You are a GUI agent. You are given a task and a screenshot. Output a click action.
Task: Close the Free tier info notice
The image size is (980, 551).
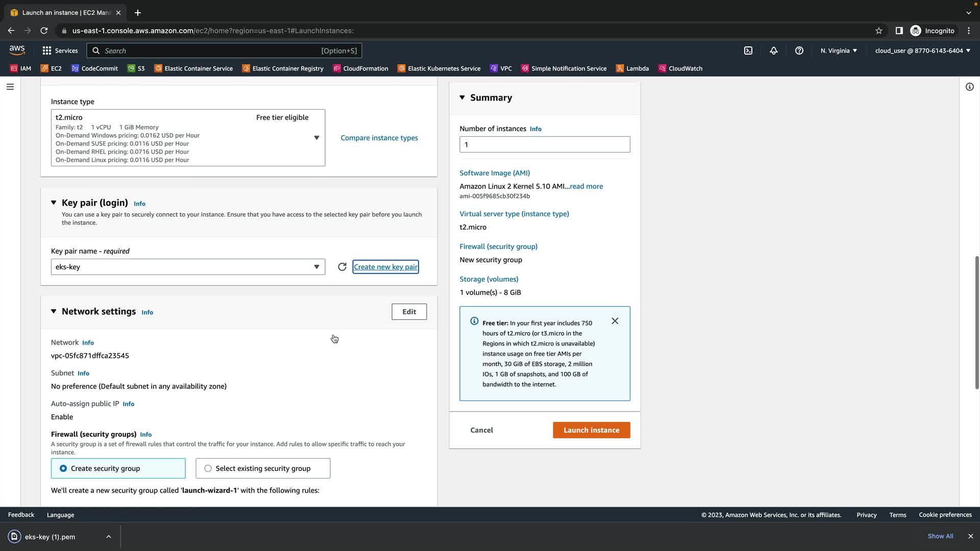click(x=615, y=321)
